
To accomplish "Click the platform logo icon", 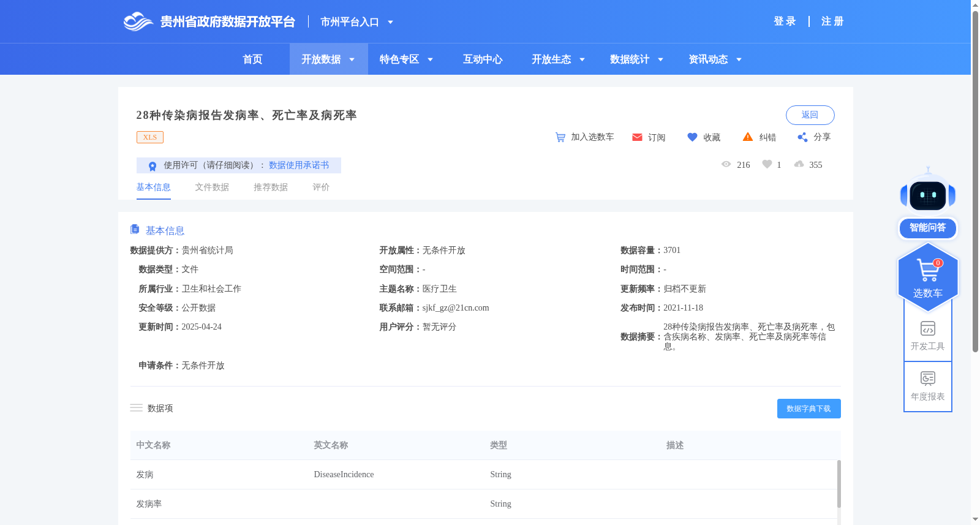I will pos(138,21).
